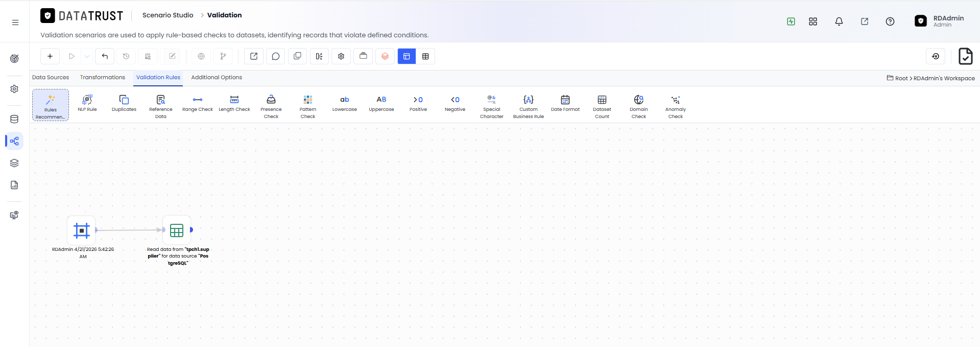Add a Lowercase rule
This screenshot has height=347, width=980.
345,103
